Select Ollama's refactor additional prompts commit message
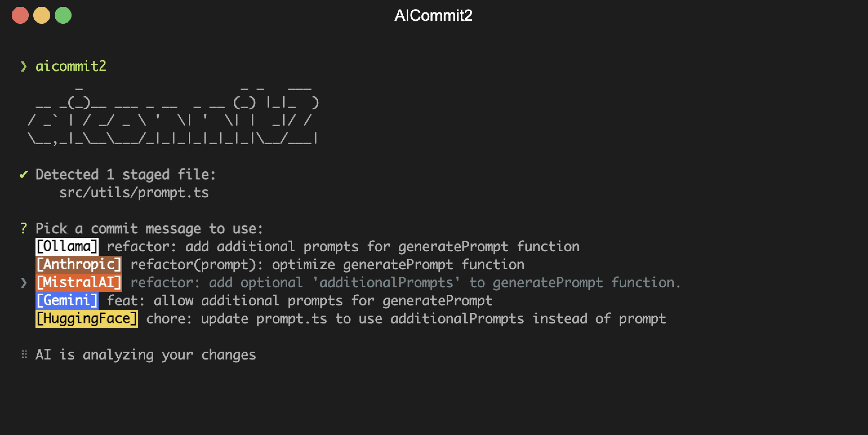Image resolution: width=868 pixels, height=435 pixels. [x=343, y=247]
